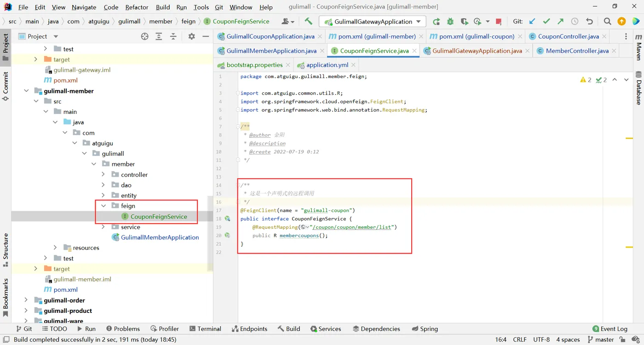Click the 4 spaces indent setting

pos(568,339)
